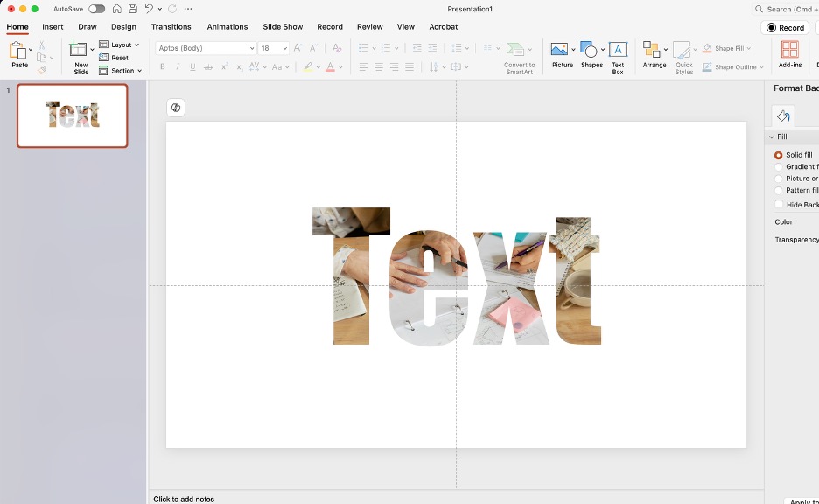Image resolution: width=819 pixels, height=504 pixels.
Task: Check the Hide Background graphics checkbox
Action: pos(779,204)
